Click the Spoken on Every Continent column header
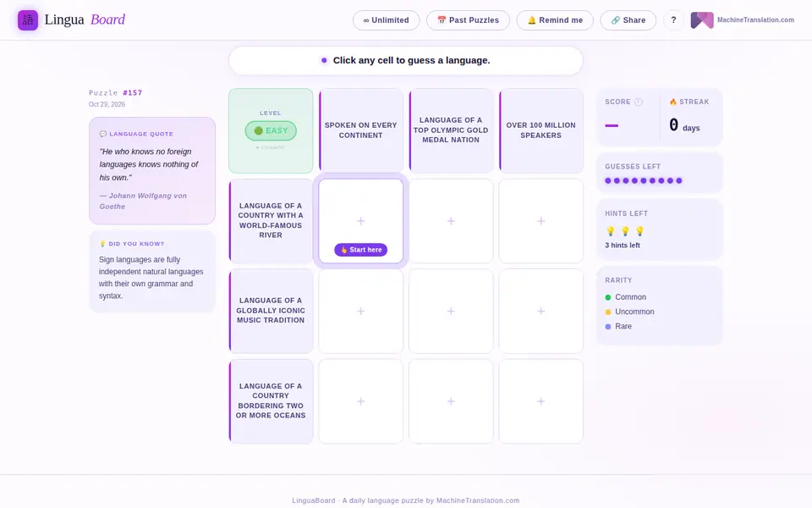Image resolution: width=812 pixels, height=508 pixels. pyautogui.click(x=361, y=130)
